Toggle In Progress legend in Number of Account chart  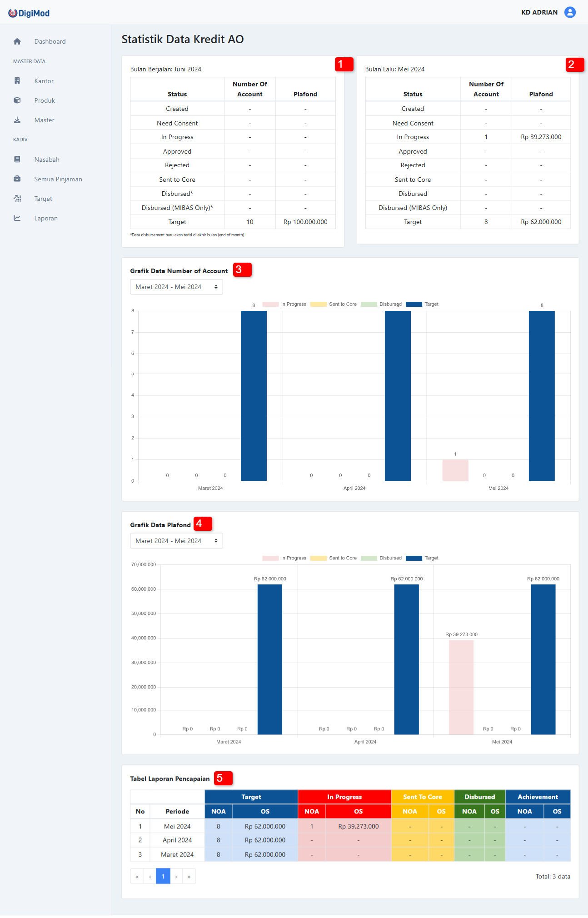point(284,304)
